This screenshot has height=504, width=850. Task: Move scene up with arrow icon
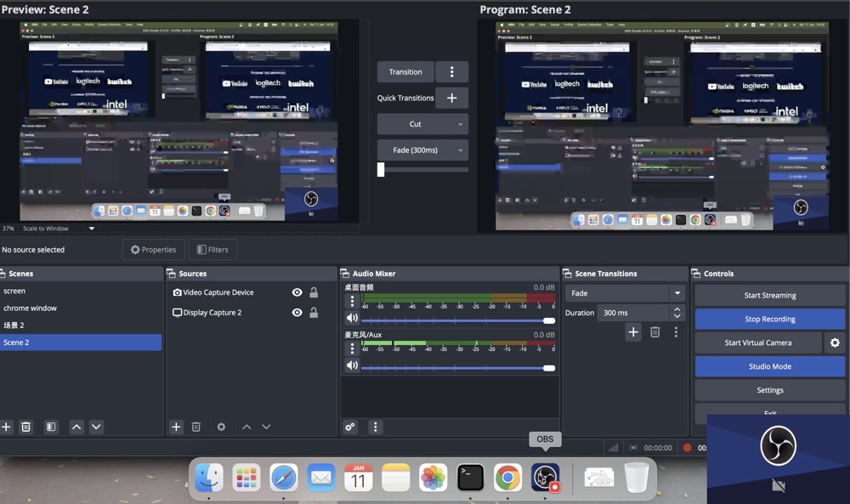point(76,427)
